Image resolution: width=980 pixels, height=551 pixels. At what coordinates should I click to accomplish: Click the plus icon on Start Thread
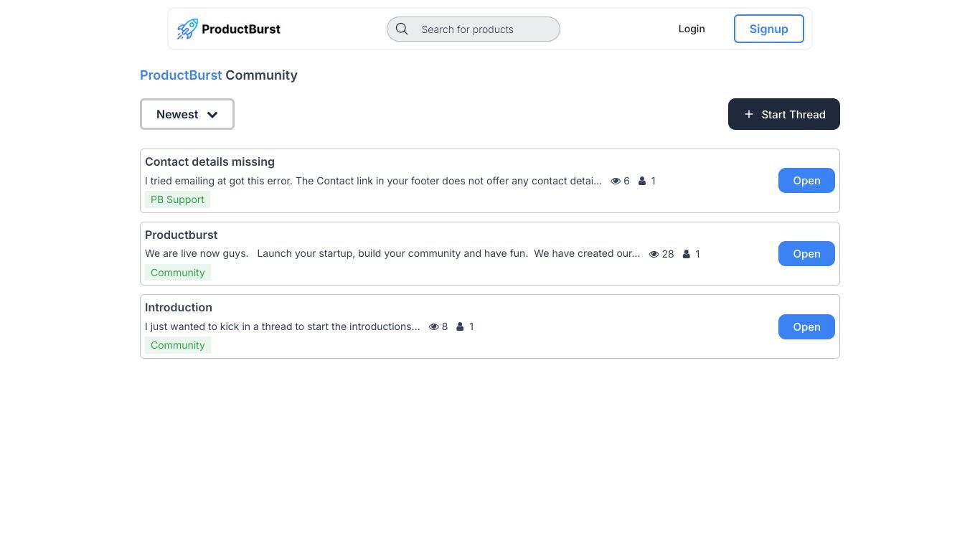pos(748,114)
